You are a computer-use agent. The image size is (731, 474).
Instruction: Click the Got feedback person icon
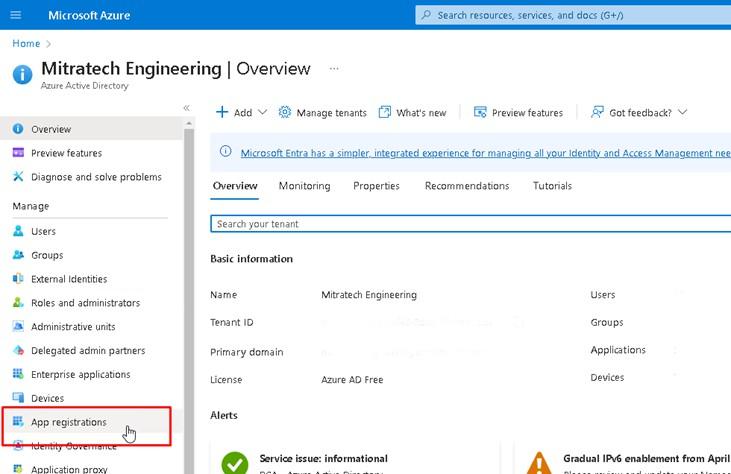pos(597,112)
